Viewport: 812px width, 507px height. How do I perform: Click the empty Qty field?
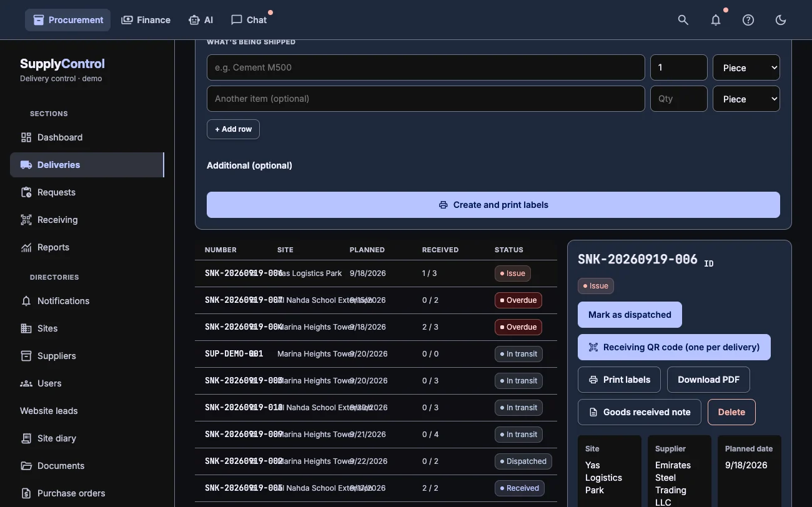click(x=679, y=99)
